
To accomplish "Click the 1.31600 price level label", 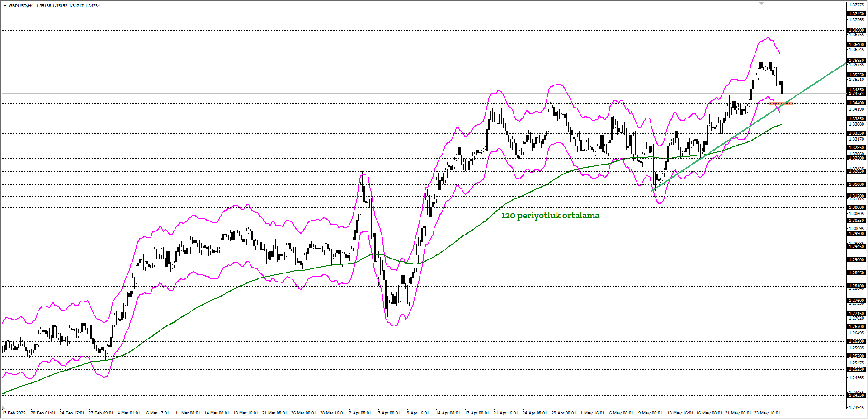I will (856, 184).
